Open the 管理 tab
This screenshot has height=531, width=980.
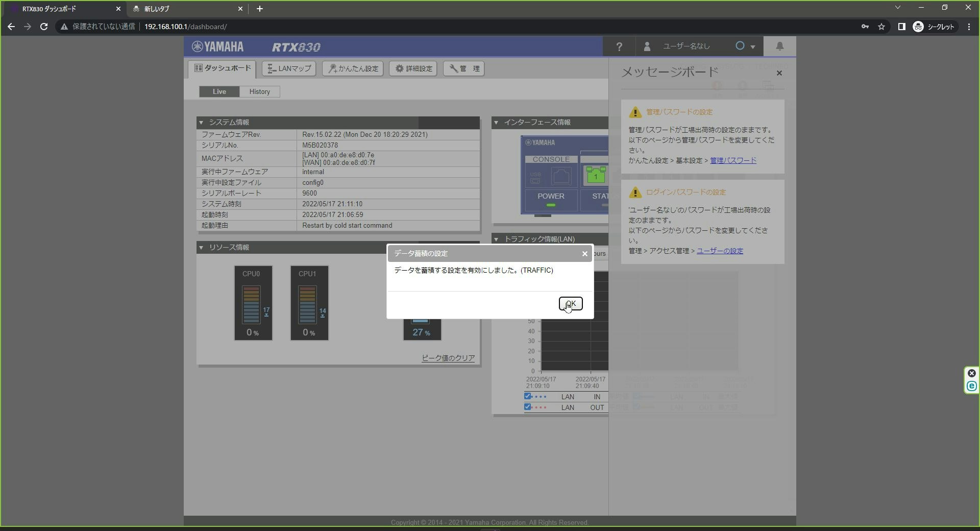[464, 68]
